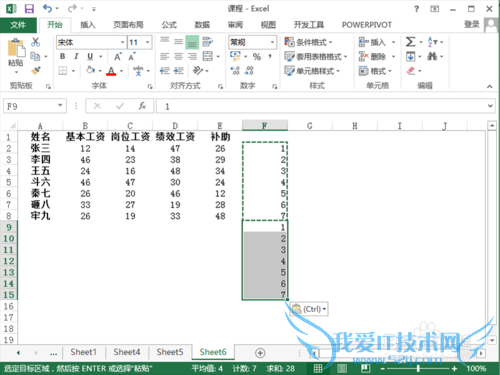Switch to the 页面布局 Page Layout tab
The height and width of the screenshot is (375, 500).
click(128, 25)
